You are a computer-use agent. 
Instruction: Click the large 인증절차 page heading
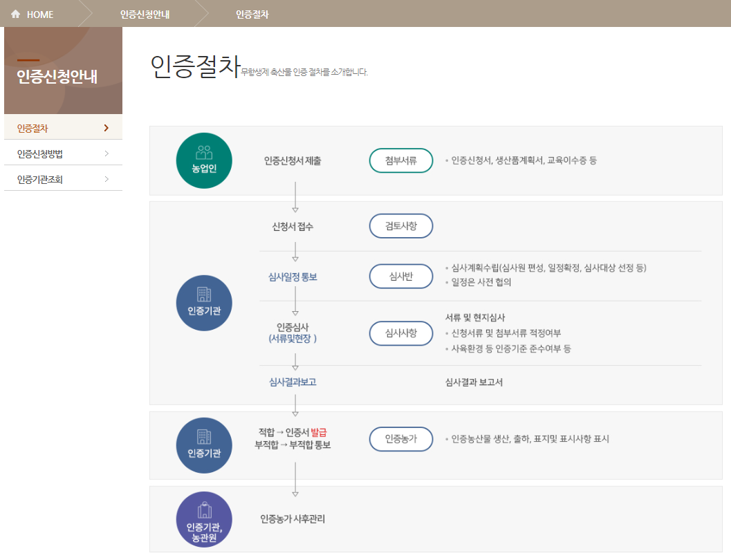pyautogui.click(x=195, y=66)
